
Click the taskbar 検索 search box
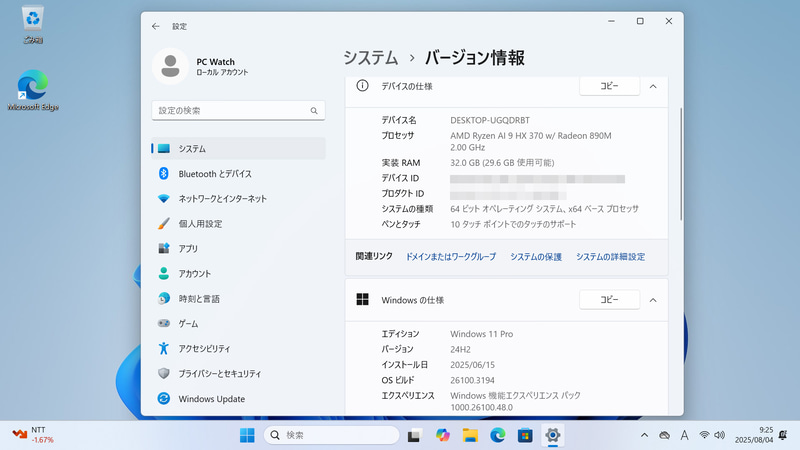click(x=331, y=435)
